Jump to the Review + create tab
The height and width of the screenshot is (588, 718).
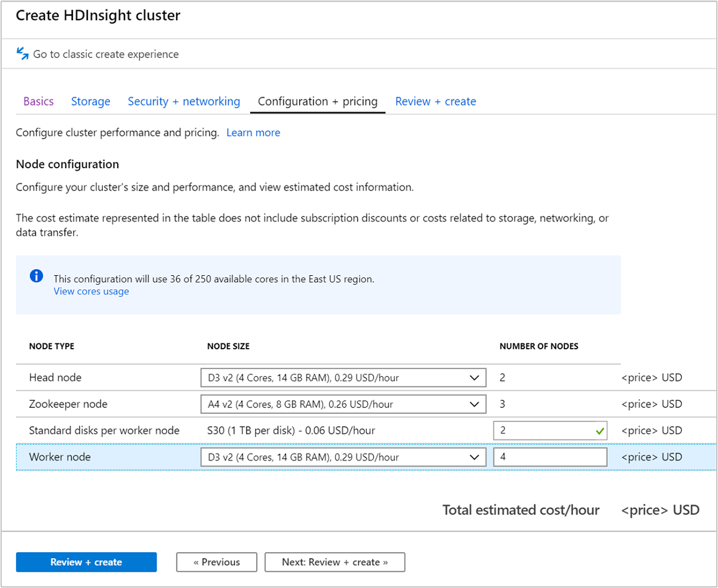pyautogui.click(x=436, y=102)
